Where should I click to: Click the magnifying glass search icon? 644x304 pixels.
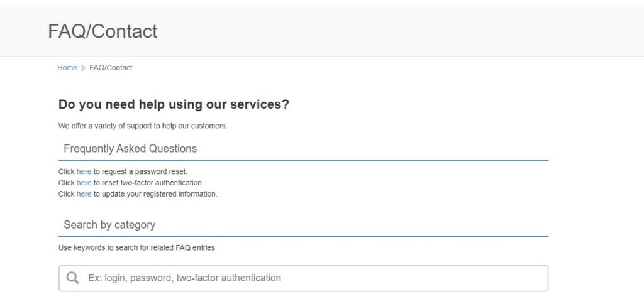point(73,278)
